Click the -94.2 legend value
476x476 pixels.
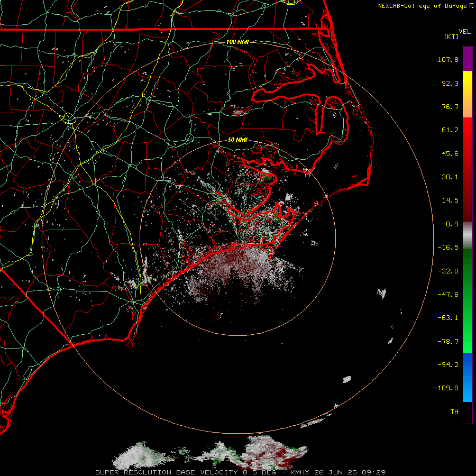[448, 364]
